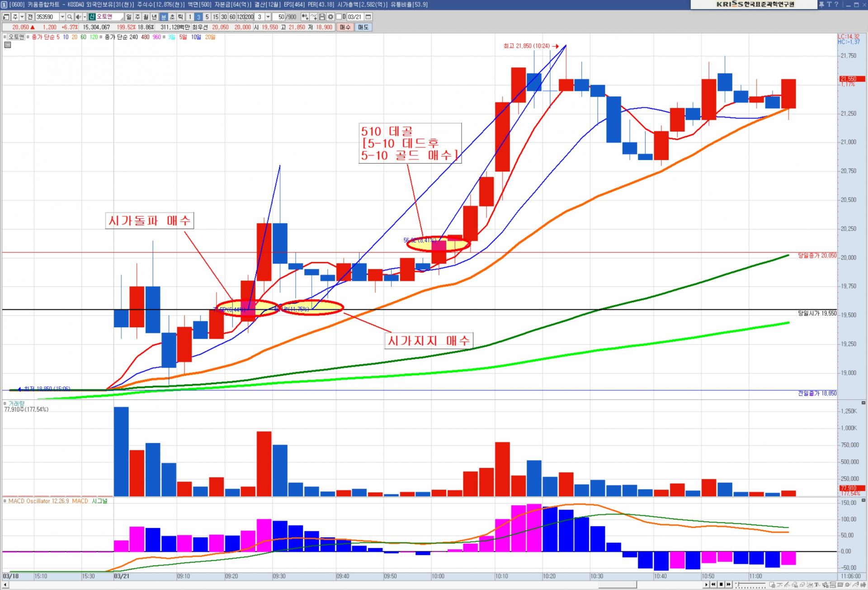The width and height of the screenshot is (868, 590).
Task: Click the 매수 (buy) button
Action: click(x=345, y=27)
